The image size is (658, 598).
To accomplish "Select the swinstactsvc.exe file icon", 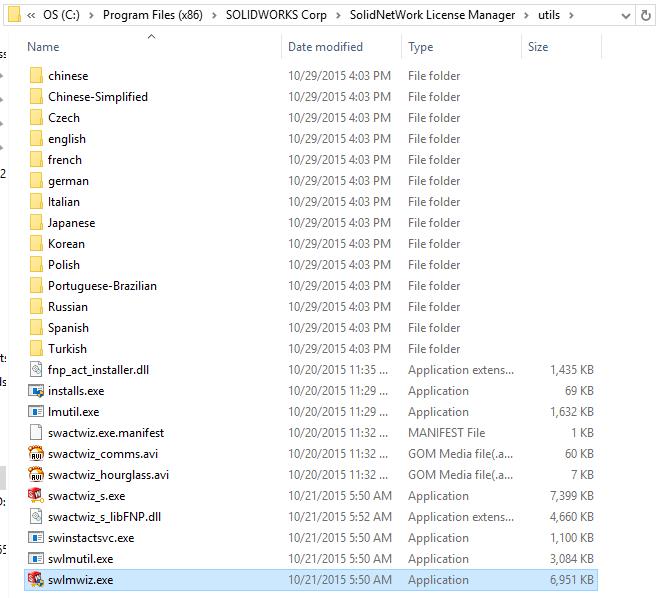I will coord(36,538).
